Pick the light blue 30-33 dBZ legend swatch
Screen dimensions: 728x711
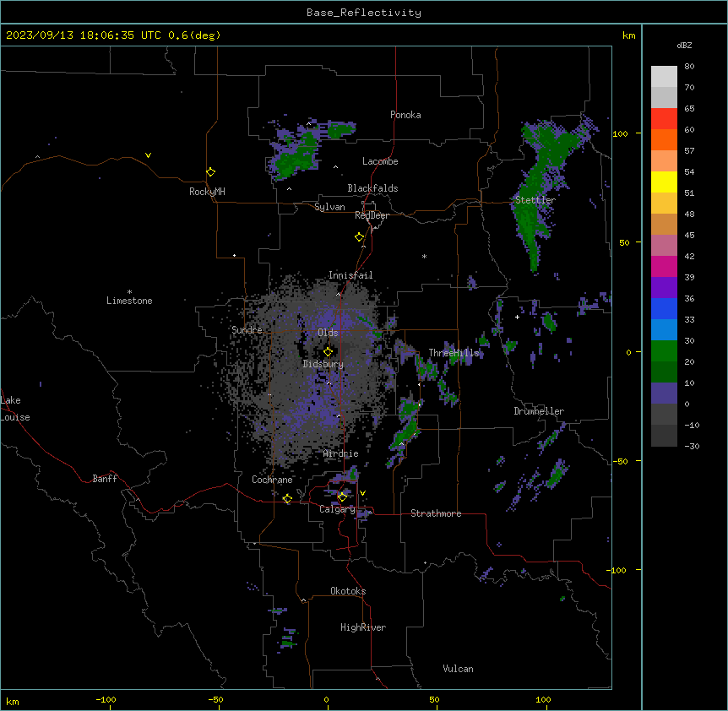(664, 330)
